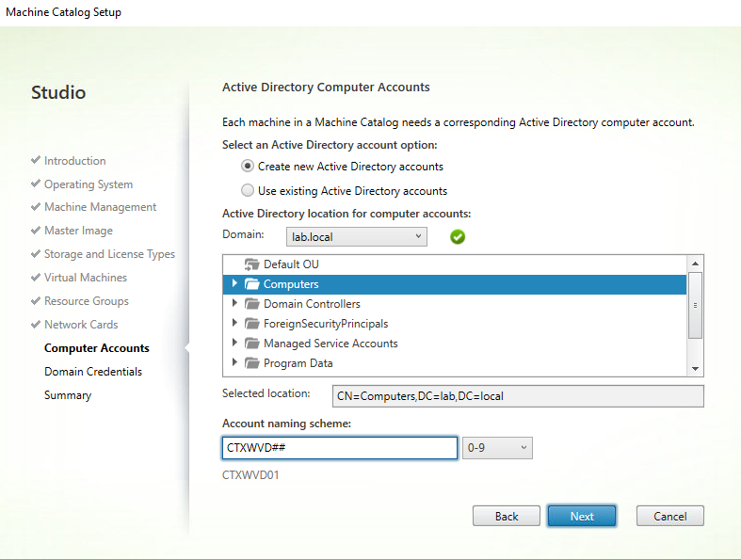Cancel the Machine Catalog Setup wizard
The height and width of the screenshot is (560, 741).
(x=670, y=516)
